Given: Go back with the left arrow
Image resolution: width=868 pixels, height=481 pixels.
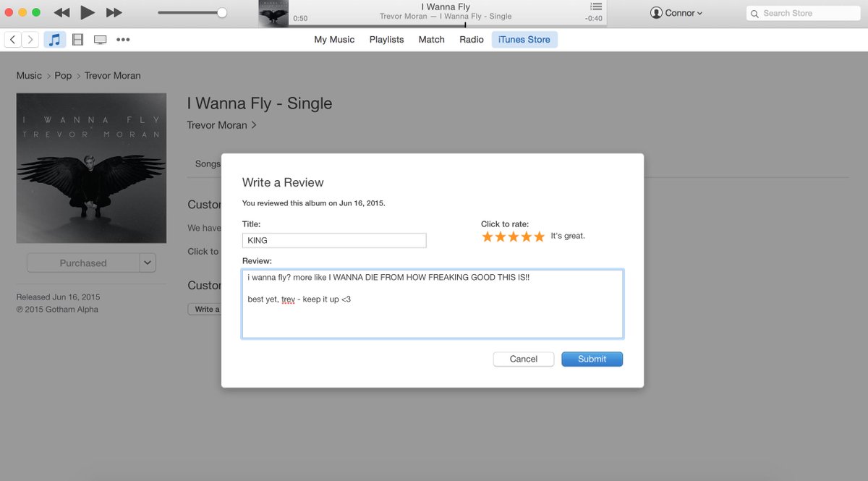Looking at the screenshot, I should [x=12, y=40].
